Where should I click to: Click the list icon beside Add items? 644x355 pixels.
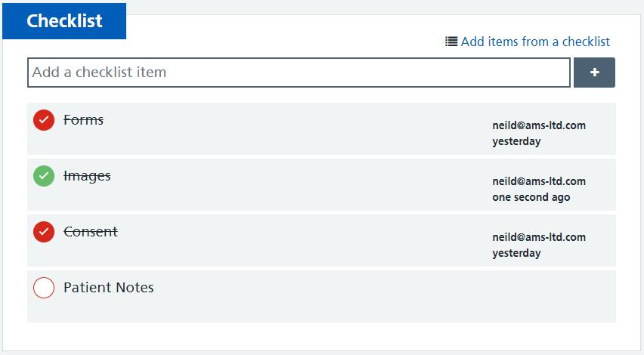point(451,42)
